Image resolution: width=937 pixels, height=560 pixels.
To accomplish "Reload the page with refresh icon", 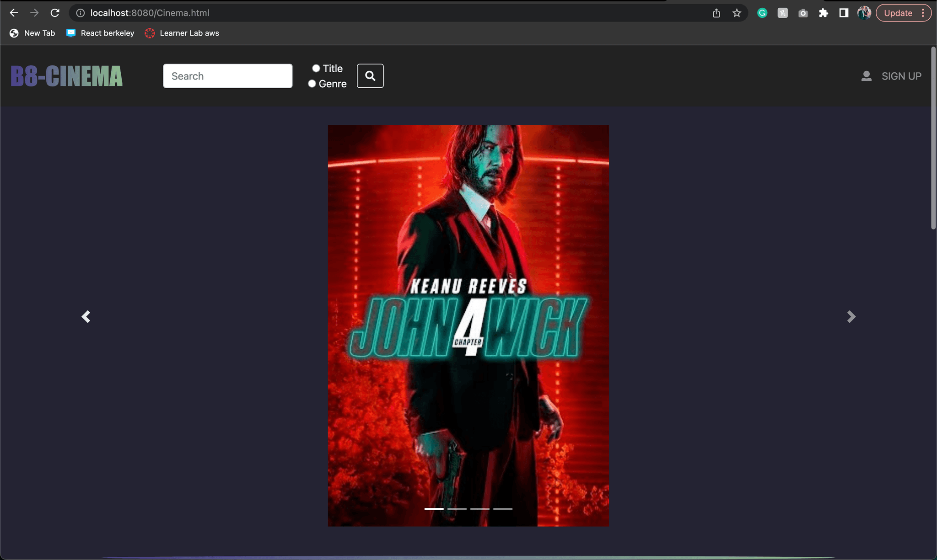I will point(55,13).
